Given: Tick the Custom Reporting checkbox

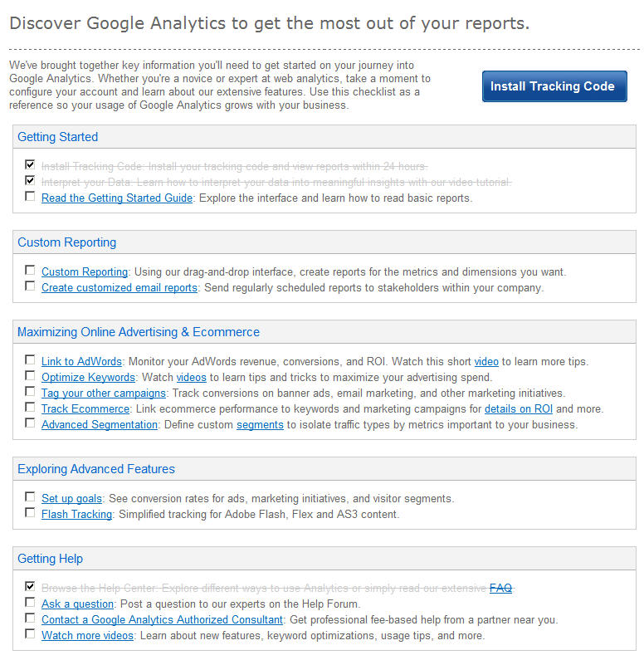Looking at the screenshot, I should pyautogui.click(x=30, y=270).
